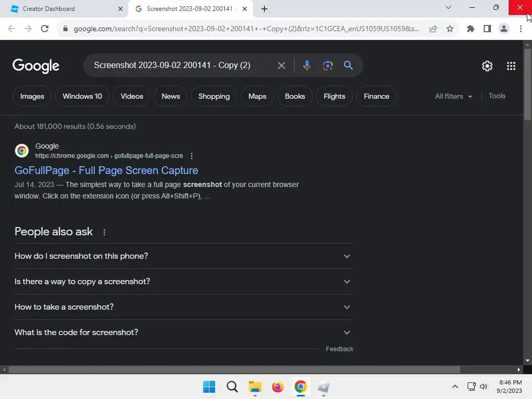Open the People also ask options menu

(104, 232)
